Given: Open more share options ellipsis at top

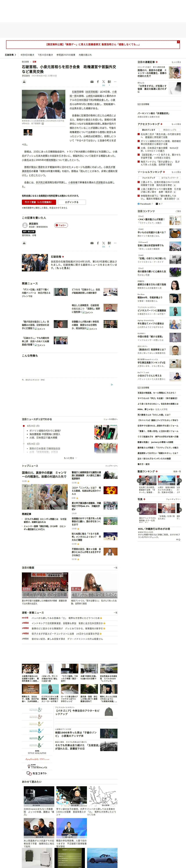Looking at the screenshot, I should pos(115,82).
